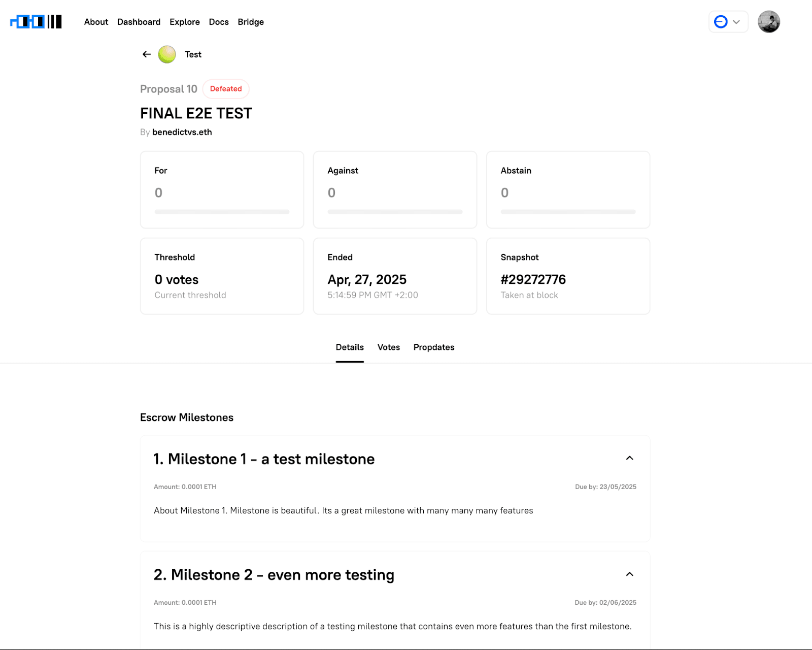Open the Dashboard menu item

[139, 22]
